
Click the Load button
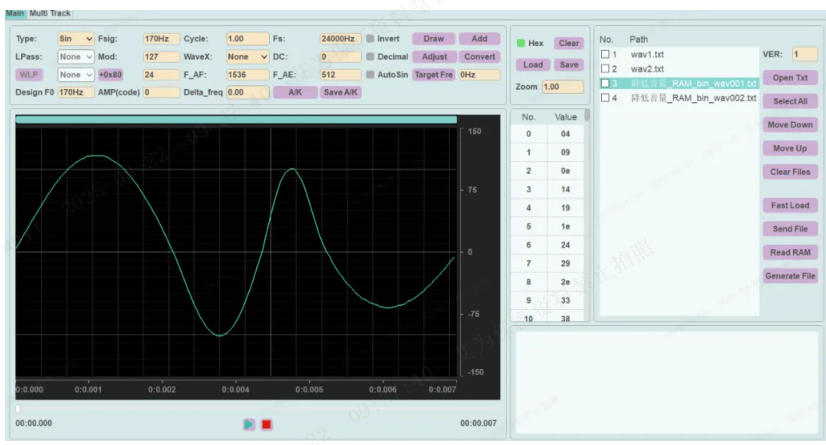tap(533, 65)
